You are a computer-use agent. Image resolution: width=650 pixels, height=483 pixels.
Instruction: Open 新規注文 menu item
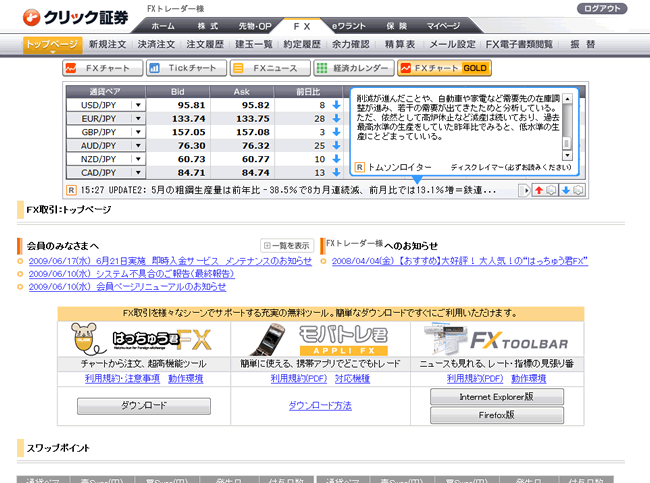pyautogui.click(x=107, y=44)
